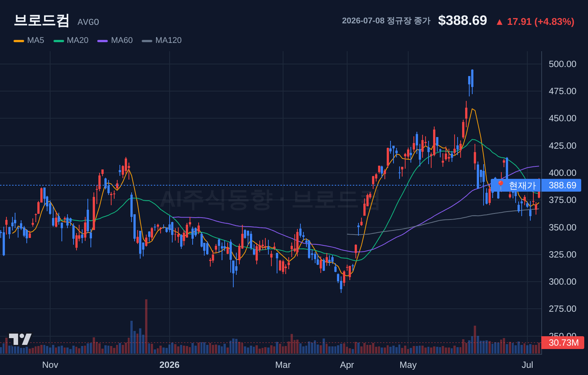Click the 300.00 price axis label
588x375 pixels.
(562, 282)
